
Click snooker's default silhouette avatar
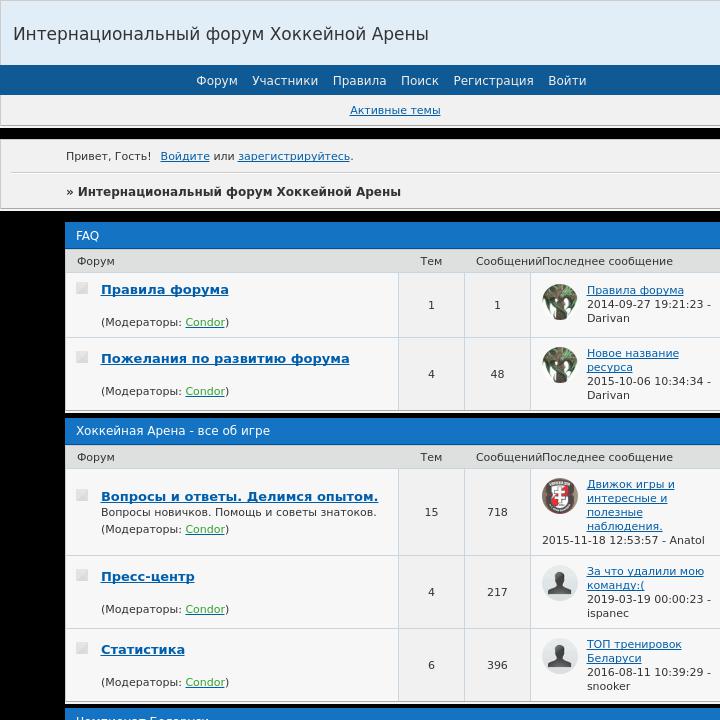pyautogui.click(x=560, y=656)
